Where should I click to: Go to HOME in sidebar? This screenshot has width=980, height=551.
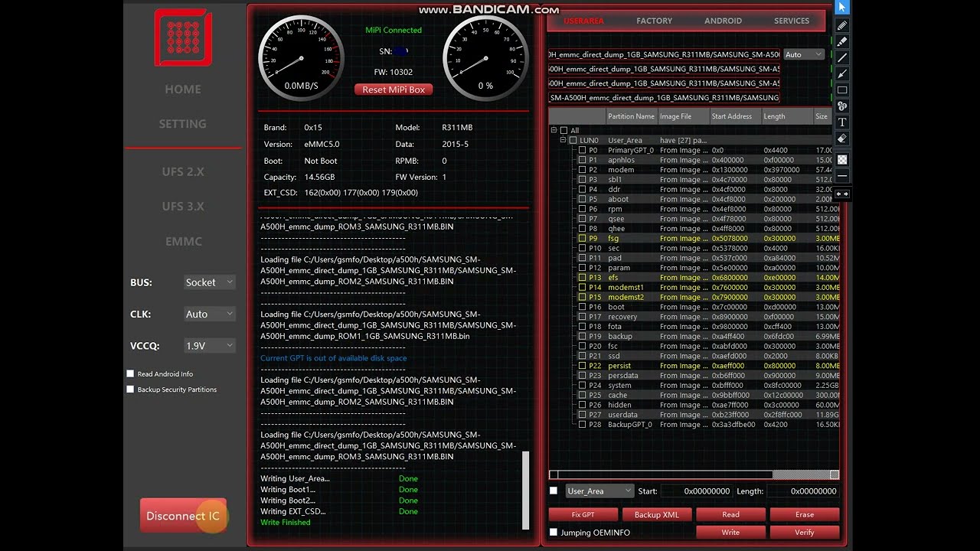183,89
